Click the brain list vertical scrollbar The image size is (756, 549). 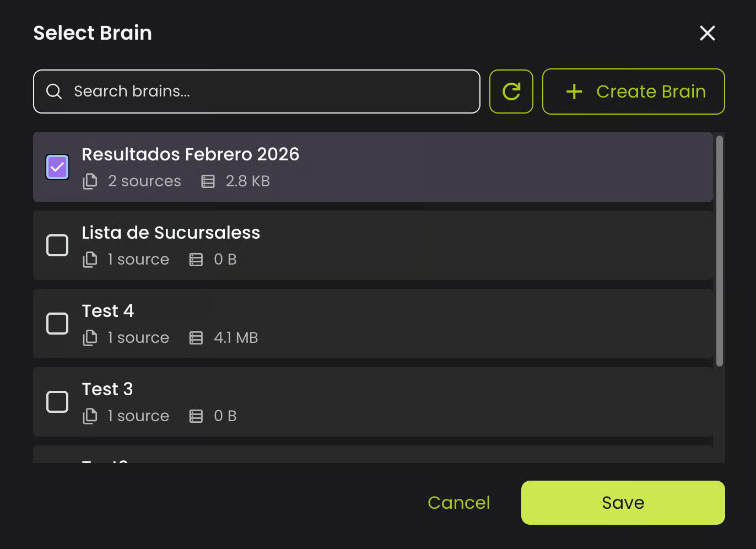tap(719, 251)
